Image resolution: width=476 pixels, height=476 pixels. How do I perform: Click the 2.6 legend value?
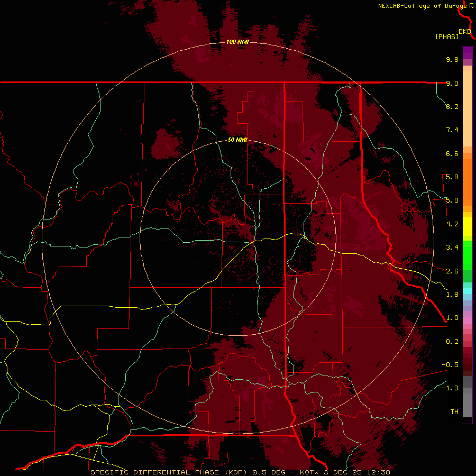(x=452, y=271)
